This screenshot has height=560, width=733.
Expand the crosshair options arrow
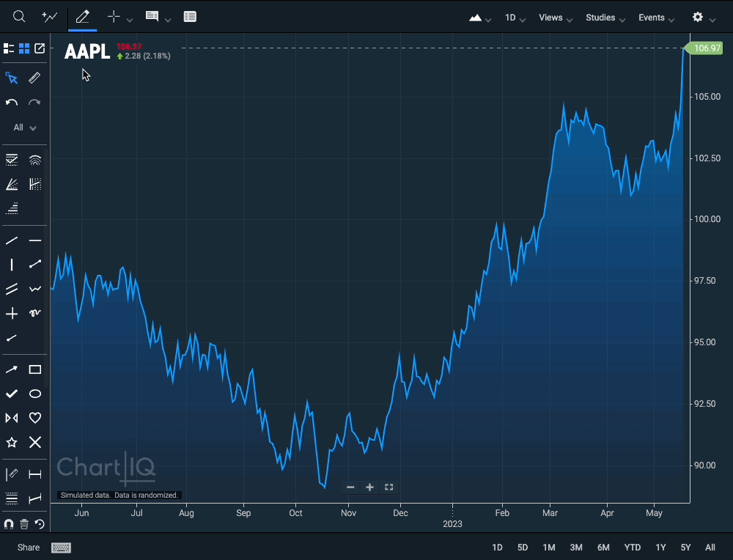[130, 20]
